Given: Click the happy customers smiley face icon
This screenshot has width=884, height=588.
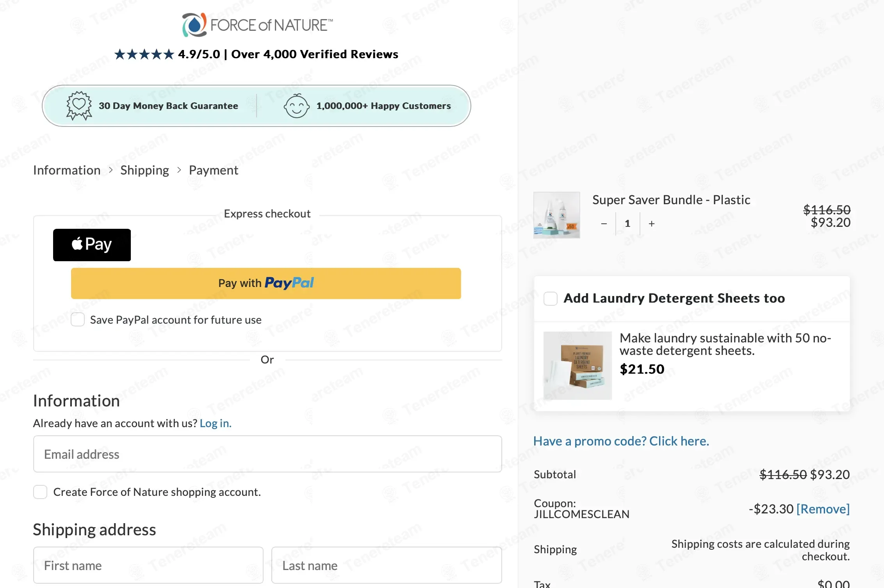Looking at the screenshot, I should click(x=296, y=106).
